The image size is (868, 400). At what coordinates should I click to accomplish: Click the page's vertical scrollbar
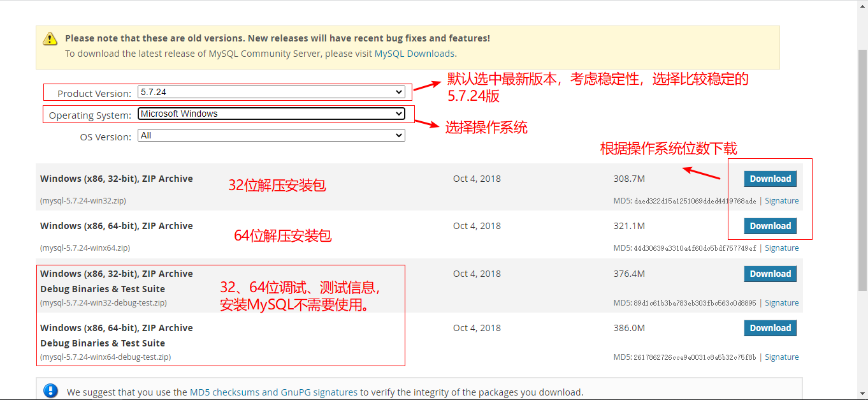(862, 191)
